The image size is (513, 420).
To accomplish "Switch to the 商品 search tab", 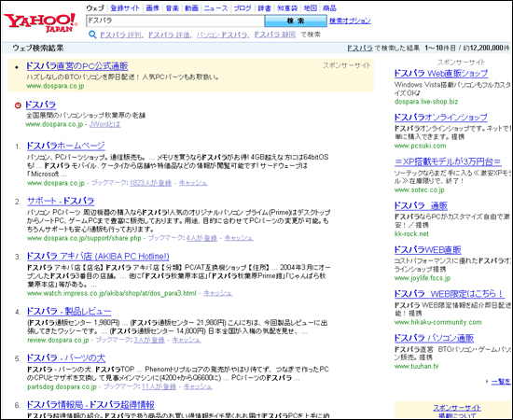I will click(329, 8).
